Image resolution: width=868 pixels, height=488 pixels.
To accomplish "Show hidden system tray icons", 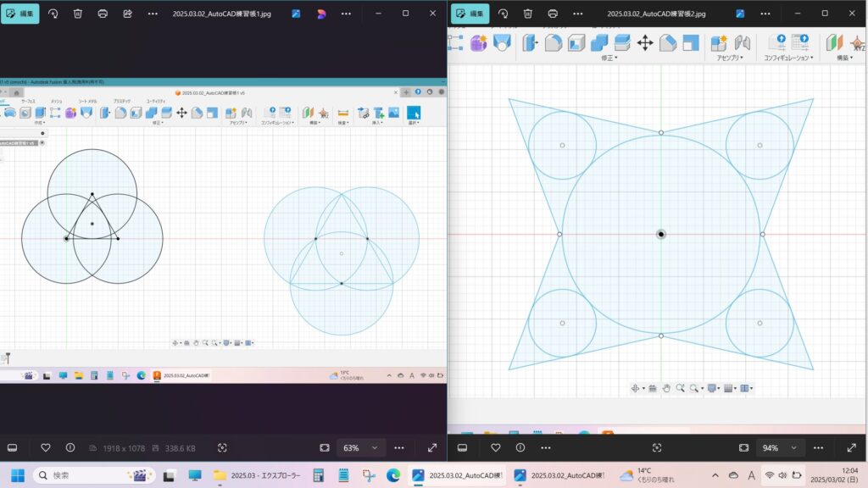I will tap(715, 475).
